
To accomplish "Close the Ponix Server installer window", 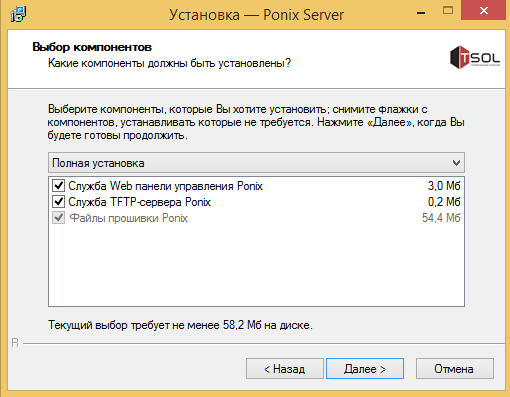I will [x=483, y=11].
